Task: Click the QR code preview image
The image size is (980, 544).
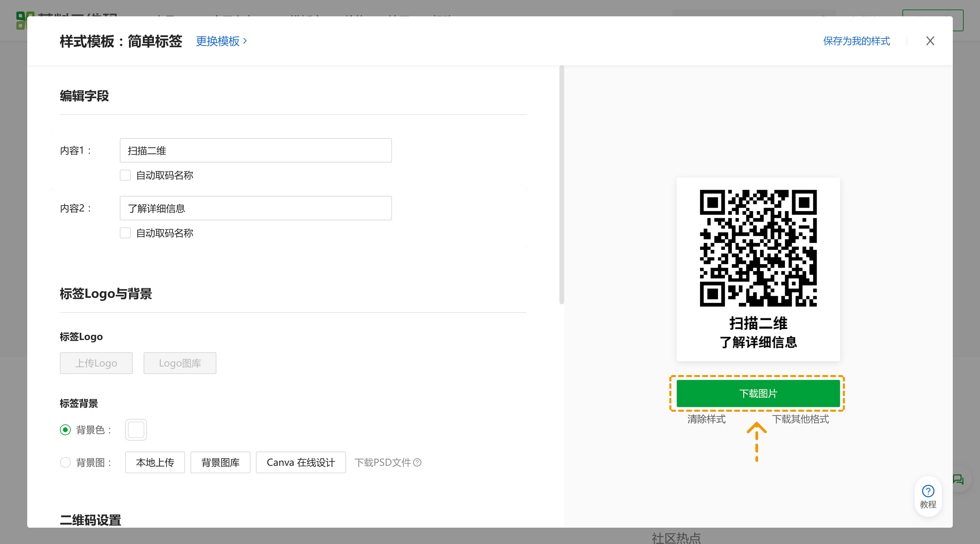Action: [758, 248]
